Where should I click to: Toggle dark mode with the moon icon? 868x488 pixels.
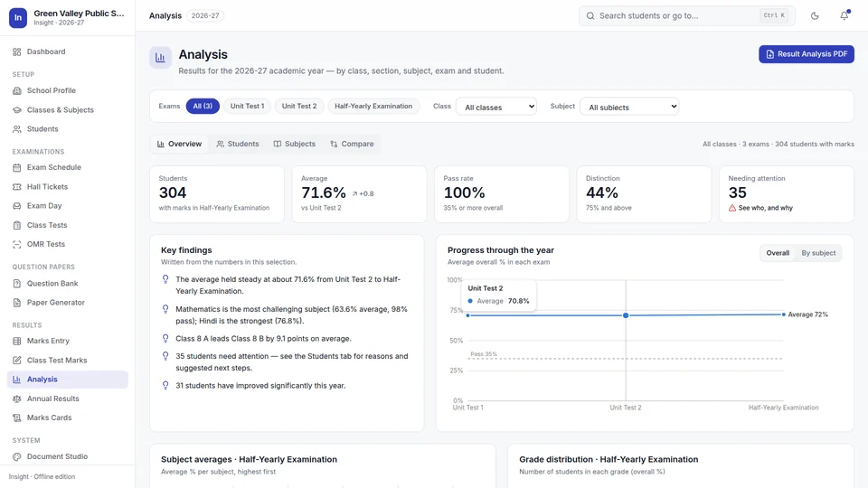[815, 16]
